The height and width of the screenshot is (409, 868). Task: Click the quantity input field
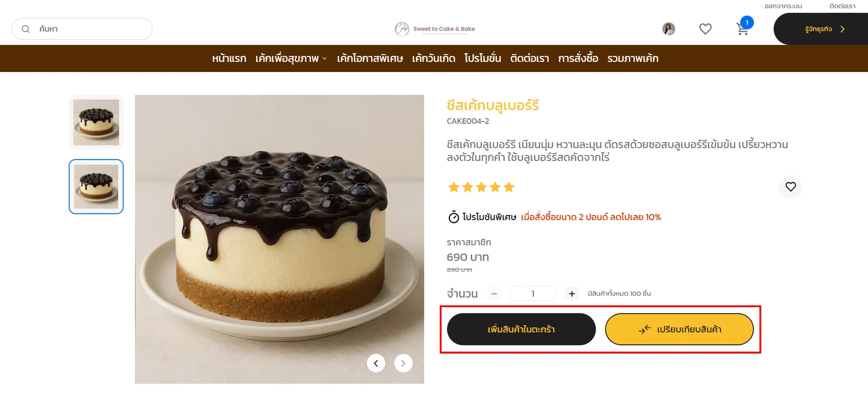[x=533, y=293]
